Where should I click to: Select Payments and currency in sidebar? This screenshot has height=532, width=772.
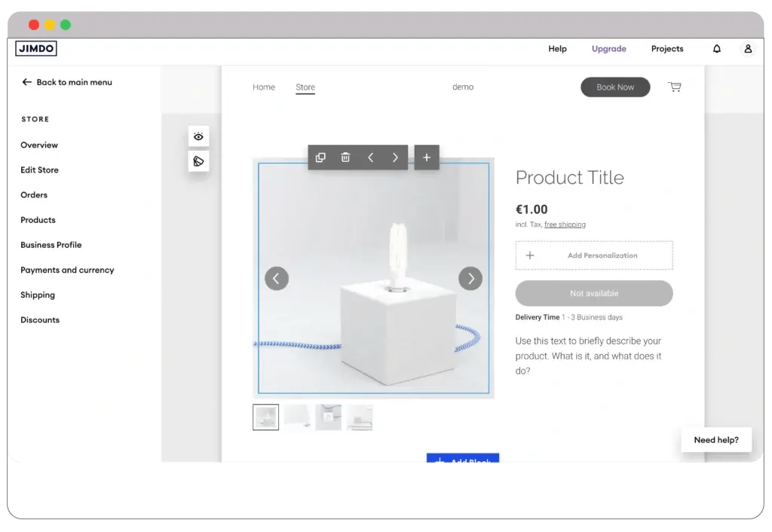tap(67, 270)
